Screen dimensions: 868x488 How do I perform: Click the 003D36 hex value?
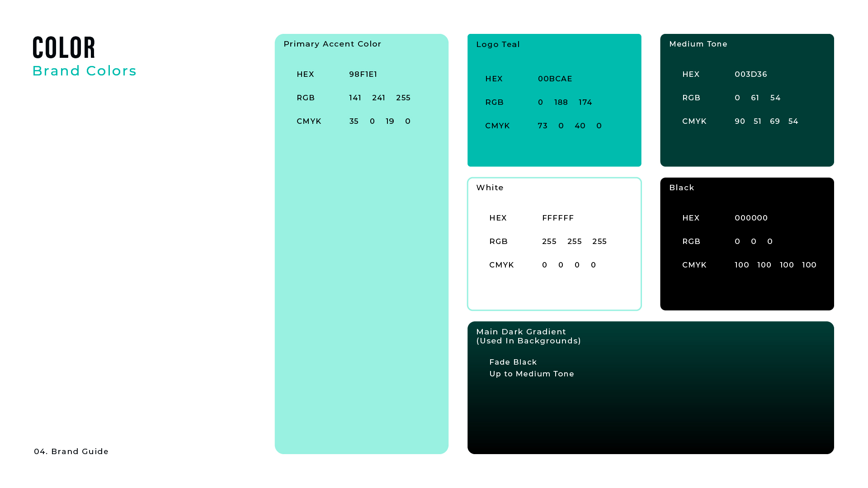click(x=750, y=74)
